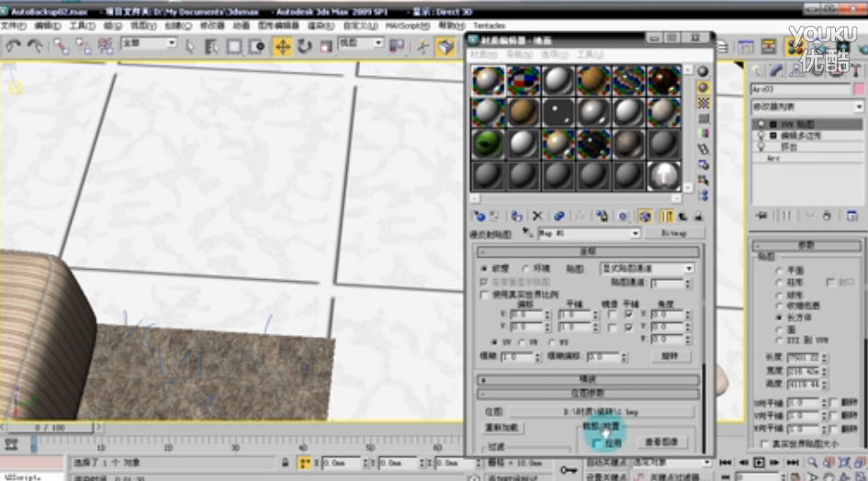This screenshot has width=868, height=481.
Task: Collapse the 坐标 rollout header
Action: [x=588, y=252]
